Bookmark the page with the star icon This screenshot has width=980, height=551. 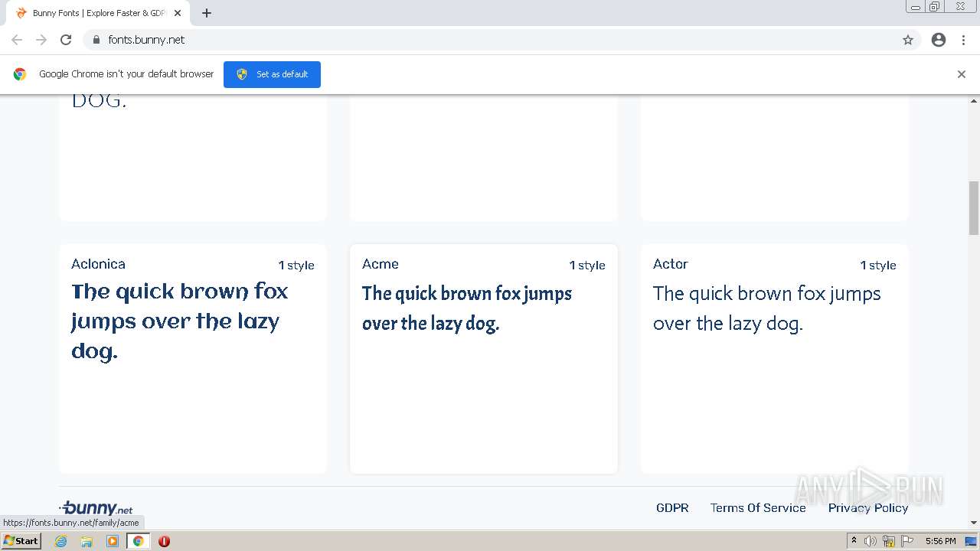908,40
